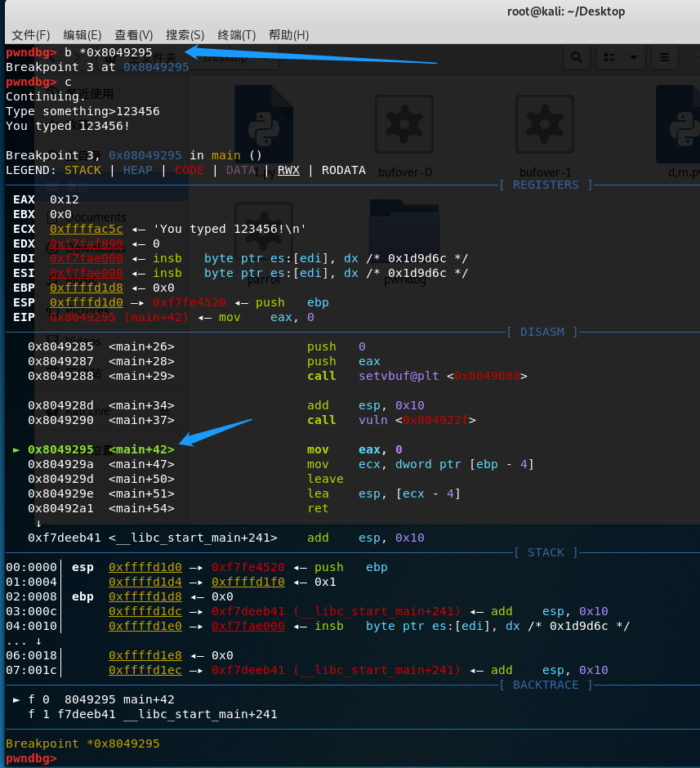Expand the view options dropdown arrow
This screenshot has width=700, height=768.
click(x=633, y=57)
